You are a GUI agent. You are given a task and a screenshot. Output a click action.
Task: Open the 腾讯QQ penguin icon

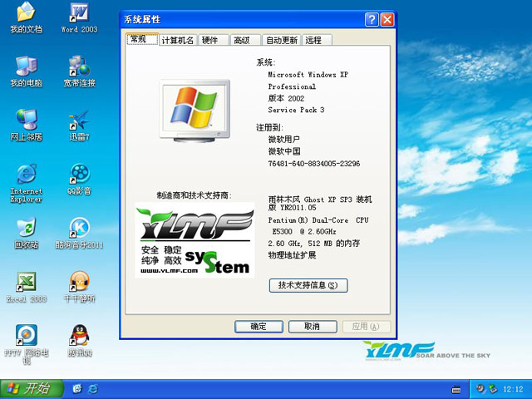click(x=80, y=341)
